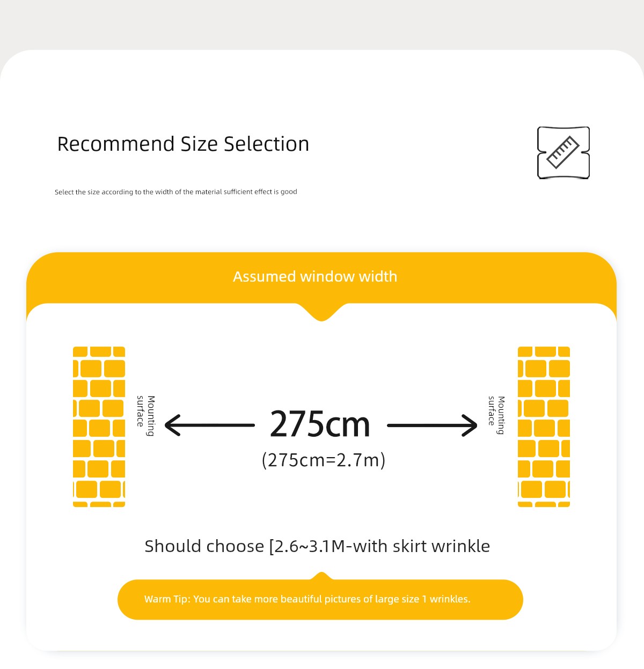Select the right yellow brick wall graphic
Viewport: 644px width, 669px height.
tap(544, 427)
